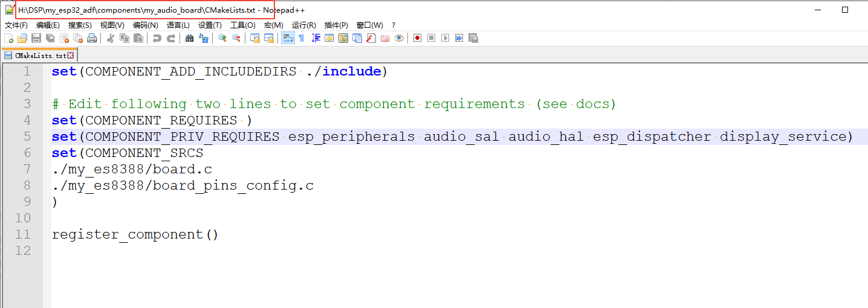Screen dimensions: 868x308
Task: Click Save recorded macro icon
Action: [473, 38]
